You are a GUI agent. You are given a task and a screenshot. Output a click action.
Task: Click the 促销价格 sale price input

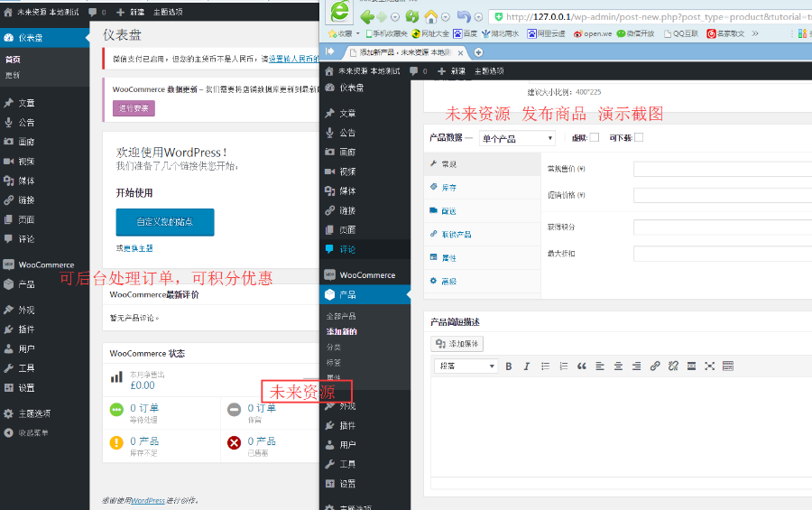click(x=723, y=195)
